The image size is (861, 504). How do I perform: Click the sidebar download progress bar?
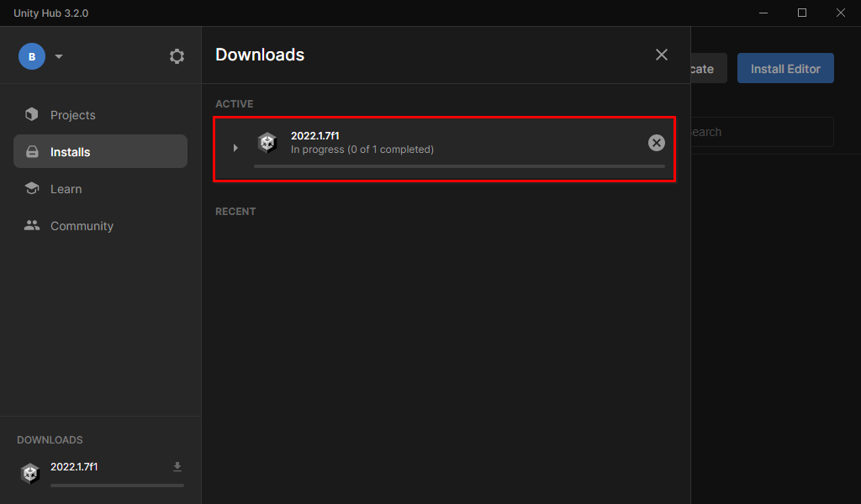pos(117,486)
